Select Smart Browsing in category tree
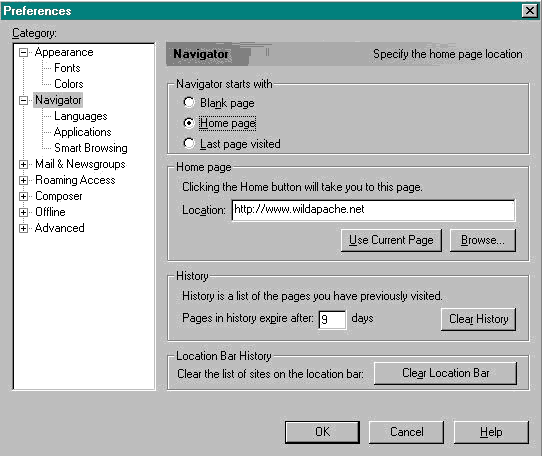Screen dimensions: 542x456 91,148
